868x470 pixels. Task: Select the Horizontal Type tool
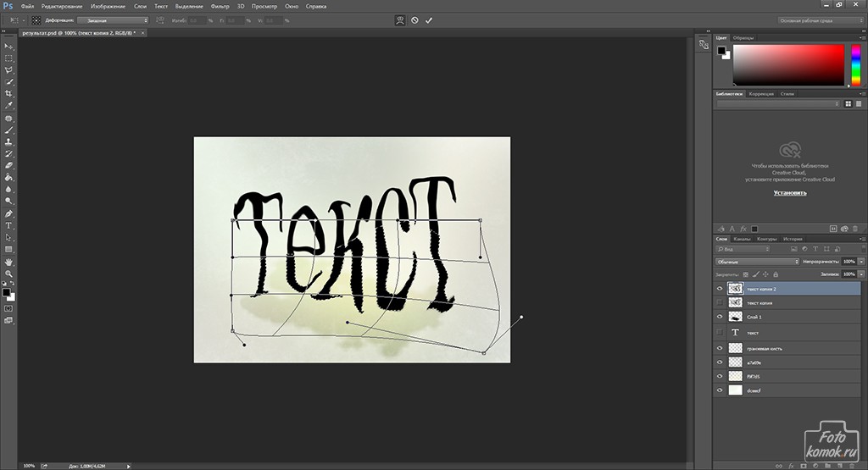[9, 226]
